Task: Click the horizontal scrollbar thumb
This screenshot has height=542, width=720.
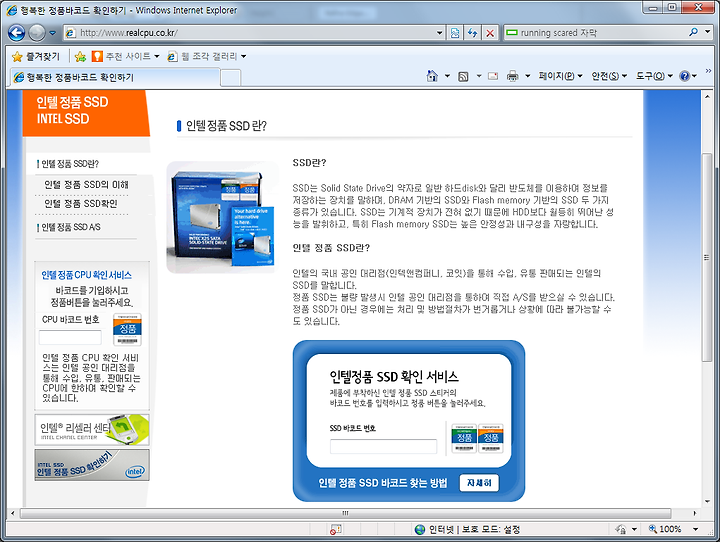Action: [x=345, y=513]
